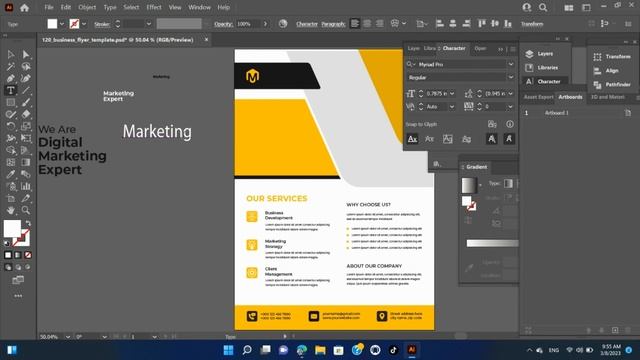Open the Window menu
Screen dimensions: 640x360
coord(200,7)
